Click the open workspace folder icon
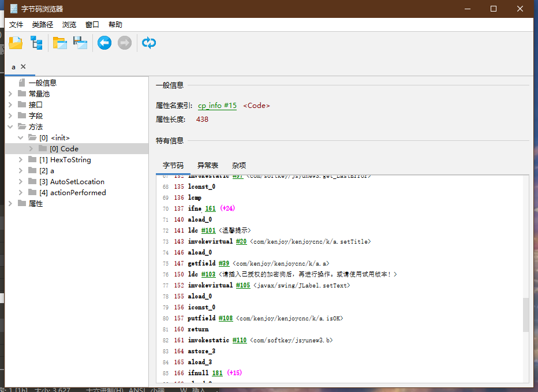The image size is (538, 392). 59,43
